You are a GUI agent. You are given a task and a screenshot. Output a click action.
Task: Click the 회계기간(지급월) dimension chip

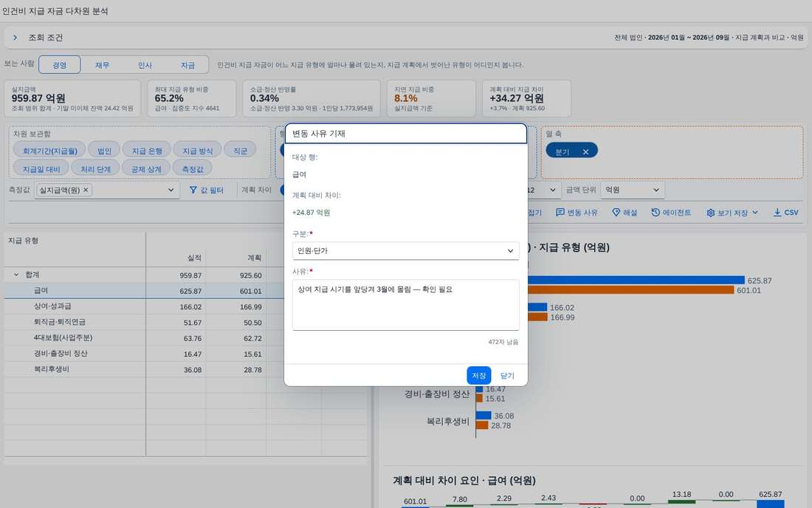pos(49,151)
